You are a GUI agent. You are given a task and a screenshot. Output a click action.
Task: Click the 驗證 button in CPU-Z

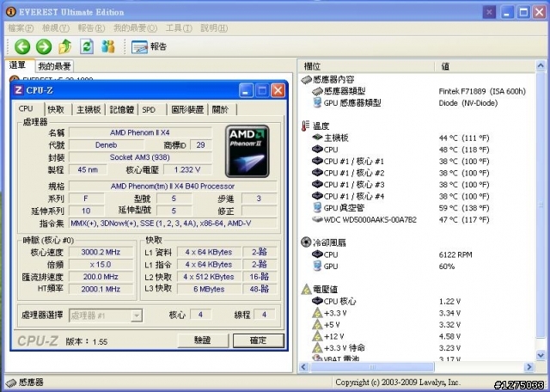[x=203, y=340]
